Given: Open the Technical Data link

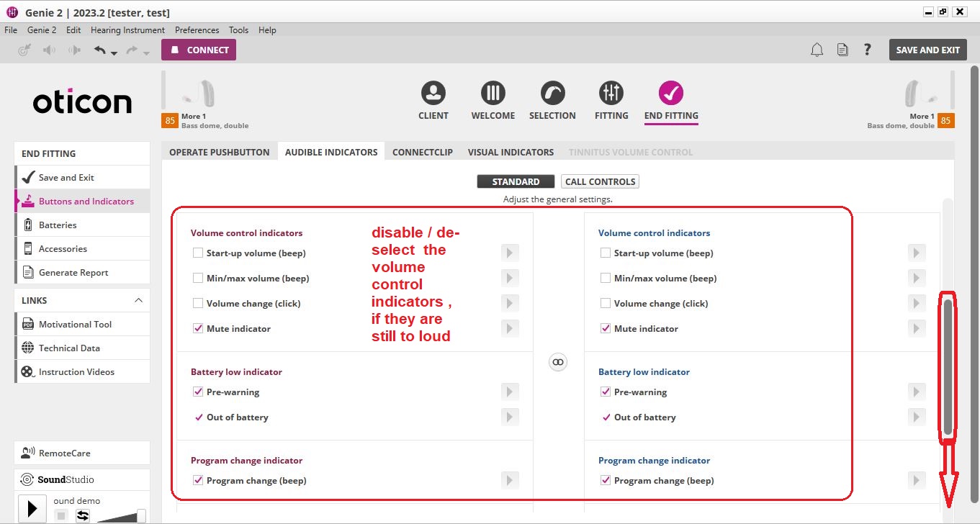Looking at the screenshot, I should click(82, 348).
